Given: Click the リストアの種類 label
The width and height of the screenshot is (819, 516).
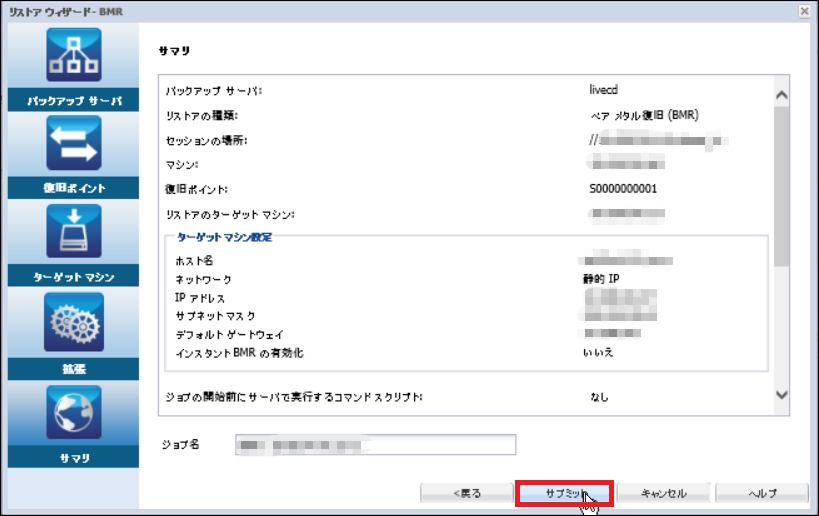Looking at the screenshot, I should coord(202,115).
